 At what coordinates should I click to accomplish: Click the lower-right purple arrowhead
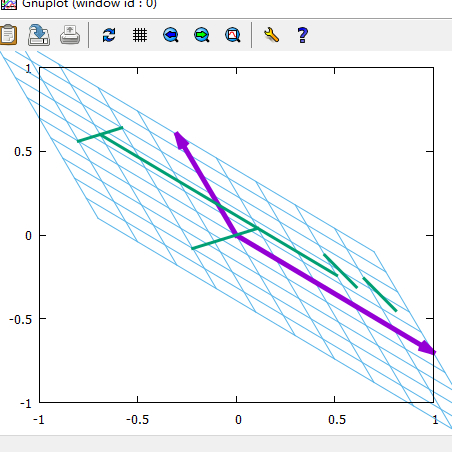pos(427,348)
